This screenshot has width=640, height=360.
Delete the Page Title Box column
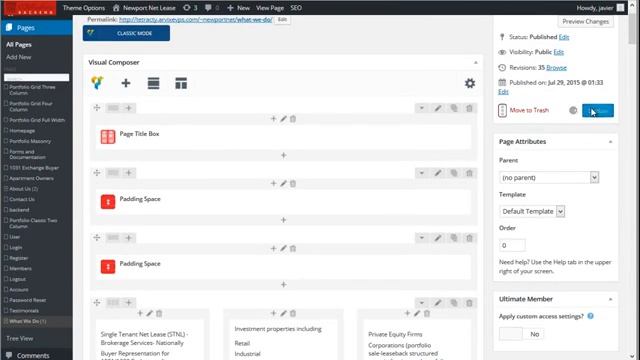pyautogui.click(x=293, y=119)
